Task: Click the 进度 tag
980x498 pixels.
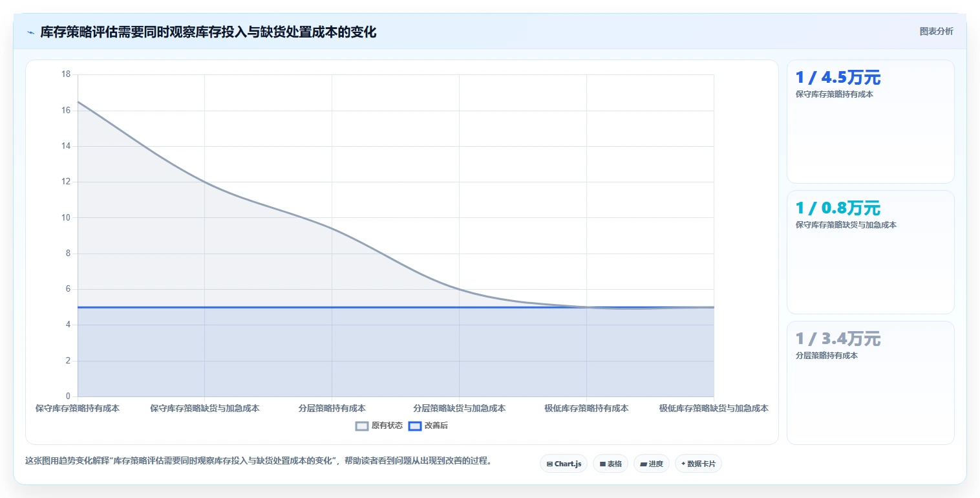Action: [x=652, y=464]
